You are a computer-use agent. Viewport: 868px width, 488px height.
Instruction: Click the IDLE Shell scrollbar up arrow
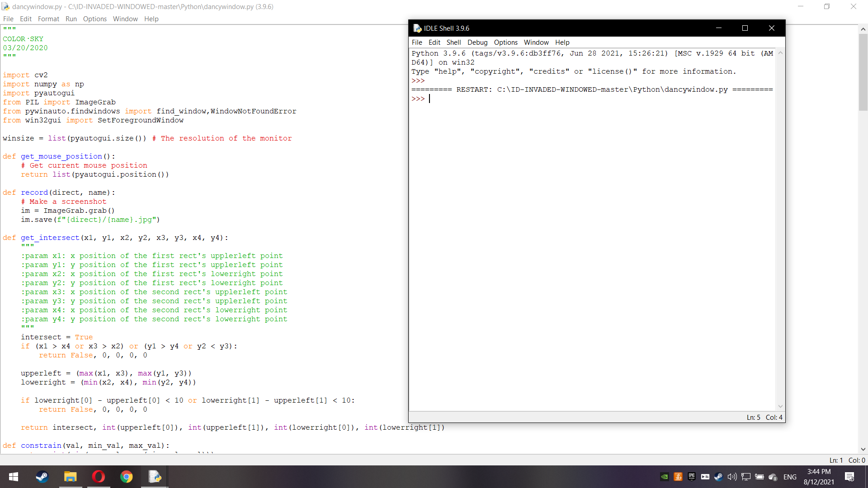click(x=780, y=53)
